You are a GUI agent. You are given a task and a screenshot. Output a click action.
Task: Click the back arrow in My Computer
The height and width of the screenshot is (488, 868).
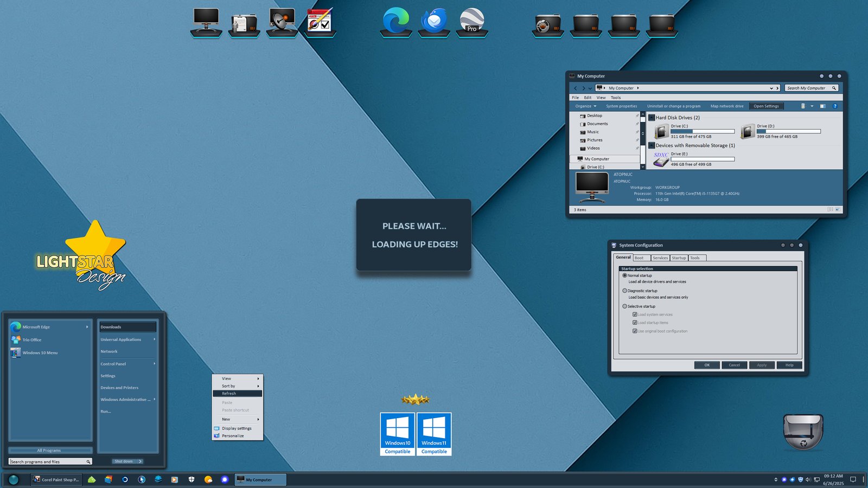576,88
